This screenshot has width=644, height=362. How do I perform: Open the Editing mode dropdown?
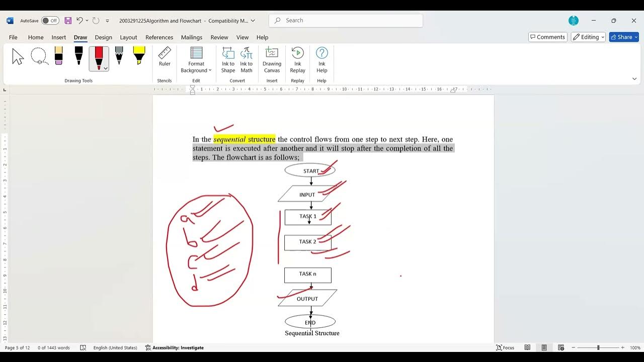588,37
